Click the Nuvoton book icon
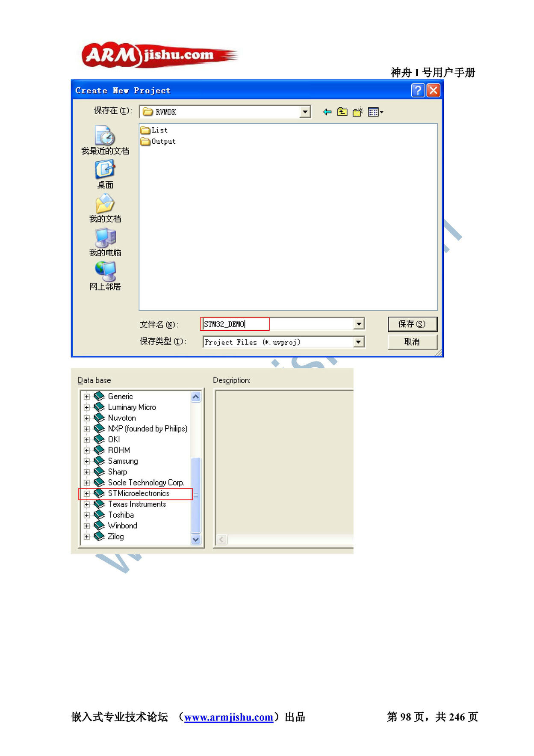The height and width of the screenshot is (756, 534). [x=99, y=418]
